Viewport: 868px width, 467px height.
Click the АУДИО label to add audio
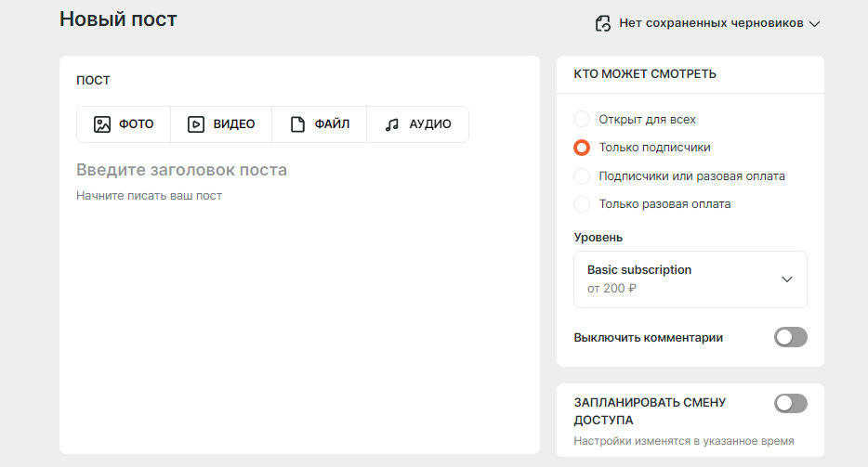(x=430, y=123)
